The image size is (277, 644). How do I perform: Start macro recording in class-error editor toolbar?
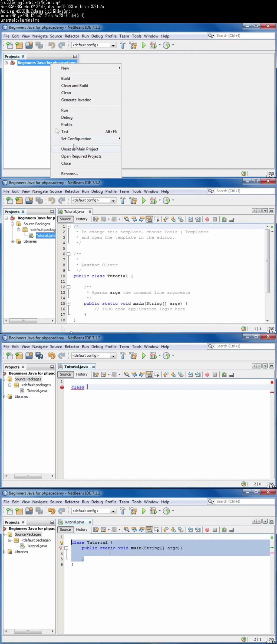[207, 375]
